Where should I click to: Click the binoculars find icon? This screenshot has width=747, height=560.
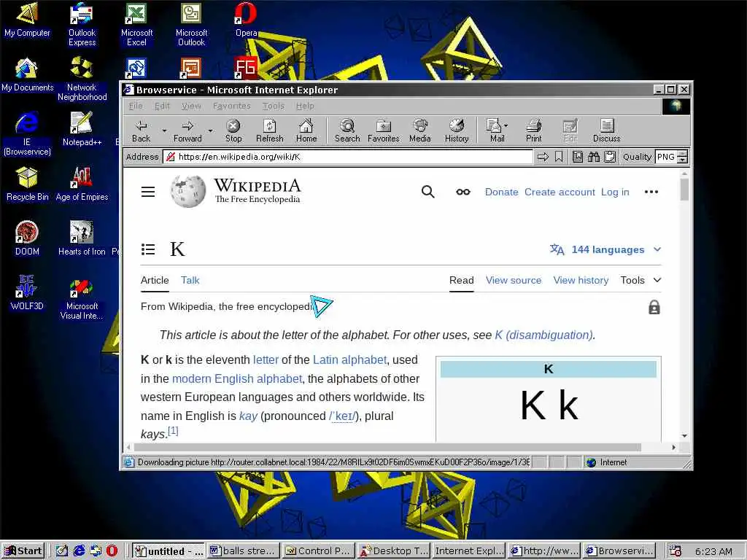(x=594, y=157)
